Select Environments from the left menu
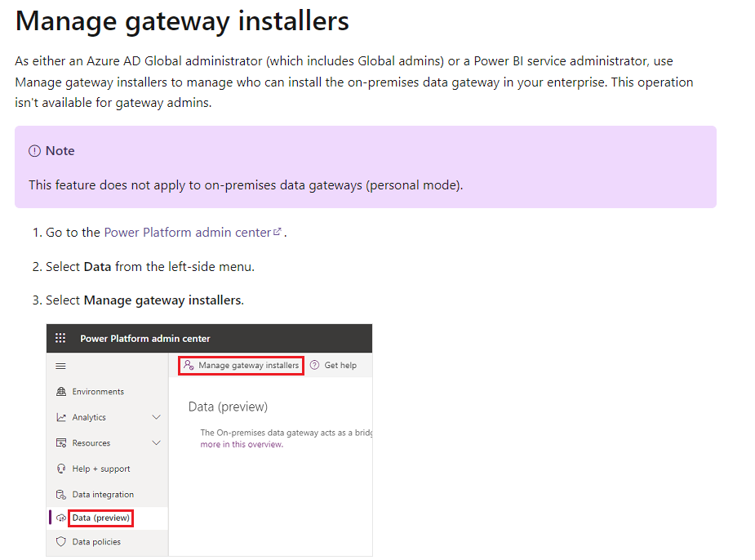This screenshot has width=755, height=560. (96, 391)
